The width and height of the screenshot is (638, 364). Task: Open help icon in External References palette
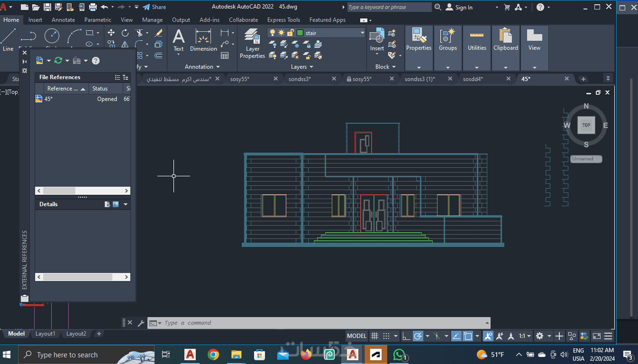coord(96,60)
